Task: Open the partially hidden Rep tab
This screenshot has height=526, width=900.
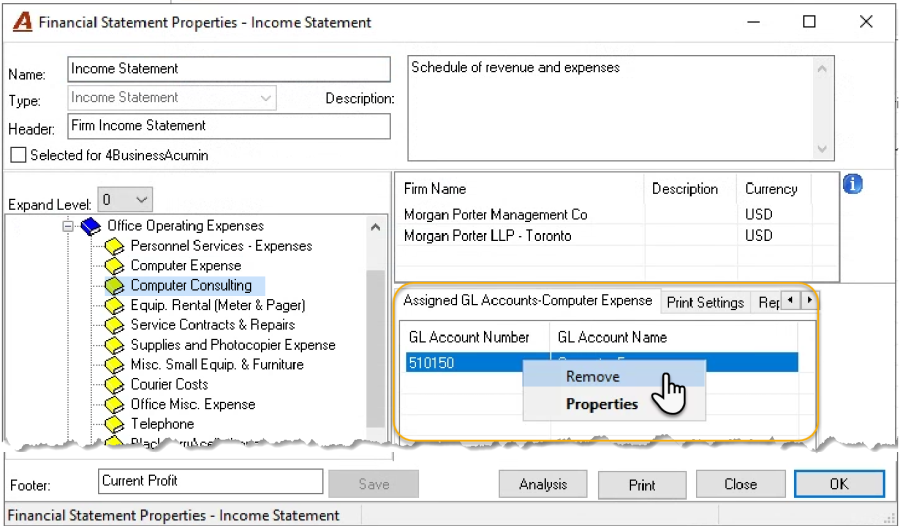Action: pos(768,303)
